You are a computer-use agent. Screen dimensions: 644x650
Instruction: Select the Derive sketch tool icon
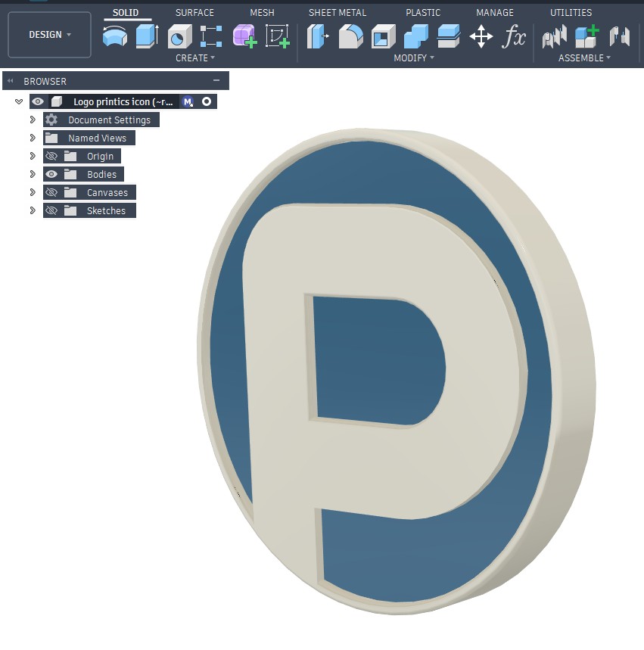click(x=277, y=36)
